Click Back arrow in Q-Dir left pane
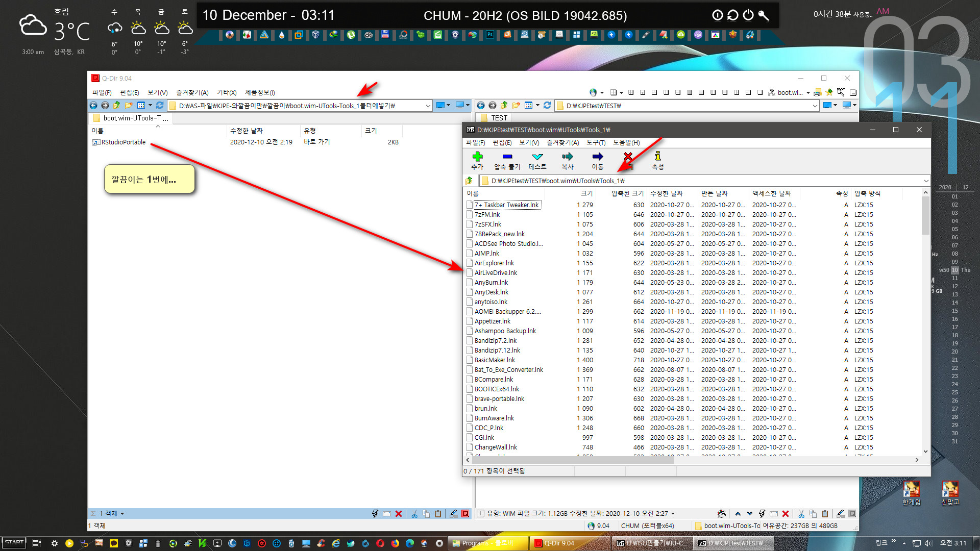 pos(93,106)
